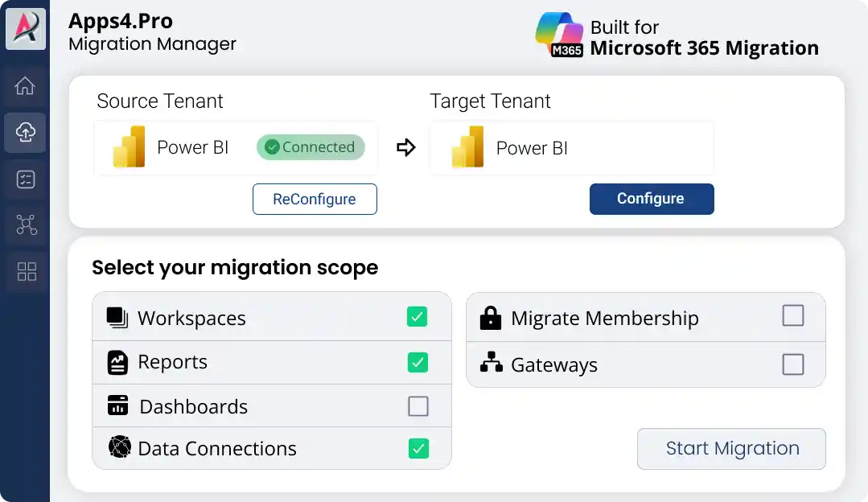Click the Start Migration button

(x=731, y=448)
